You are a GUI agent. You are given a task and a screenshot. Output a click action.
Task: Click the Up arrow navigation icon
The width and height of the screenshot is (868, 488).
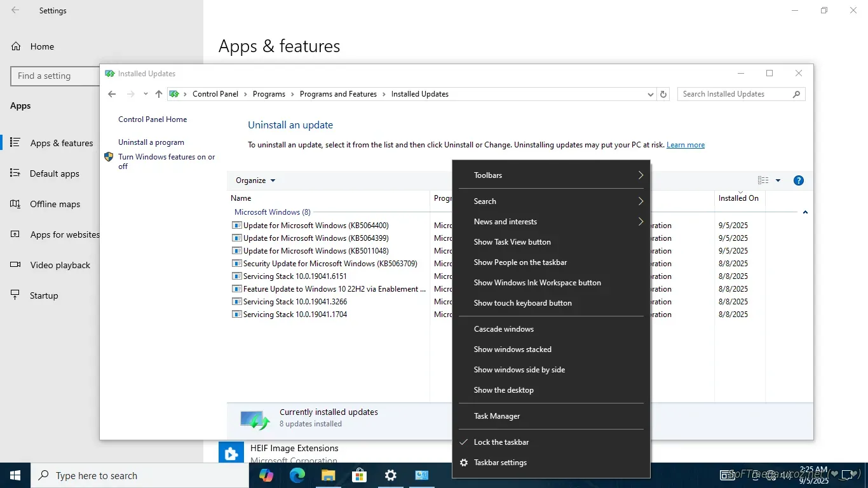(x=159, y=94)
